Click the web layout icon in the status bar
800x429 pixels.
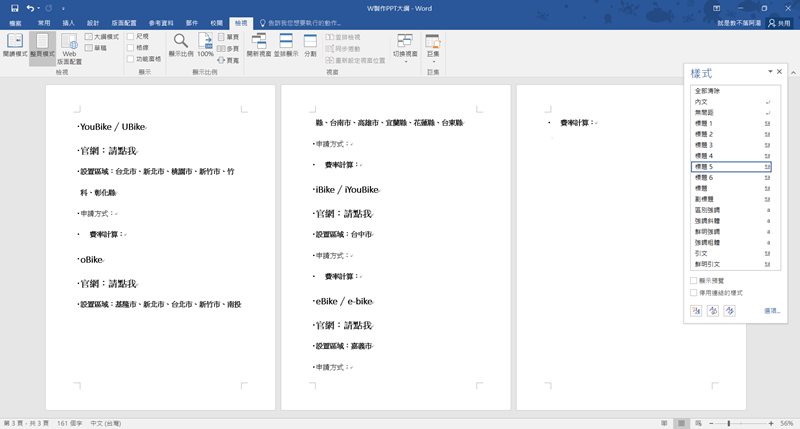click(x=698, y=423)
